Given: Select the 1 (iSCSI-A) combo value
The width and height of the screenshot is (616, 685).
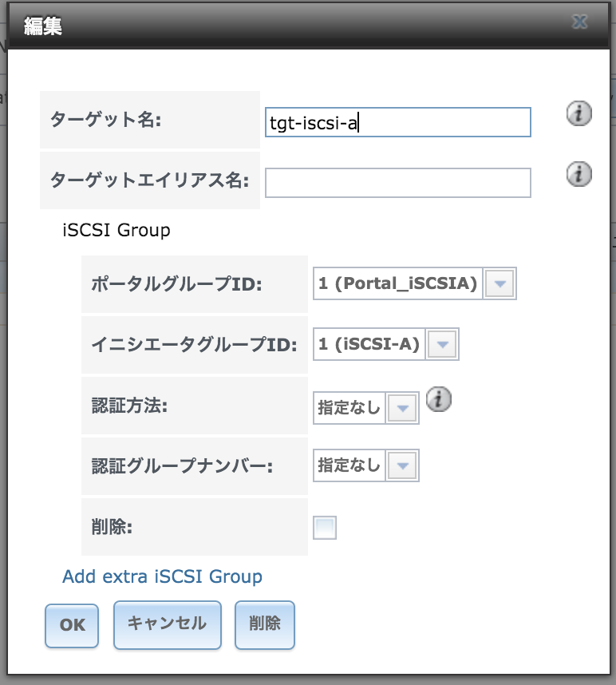Looking at the screenshot, I should click(x=369, y=344).
